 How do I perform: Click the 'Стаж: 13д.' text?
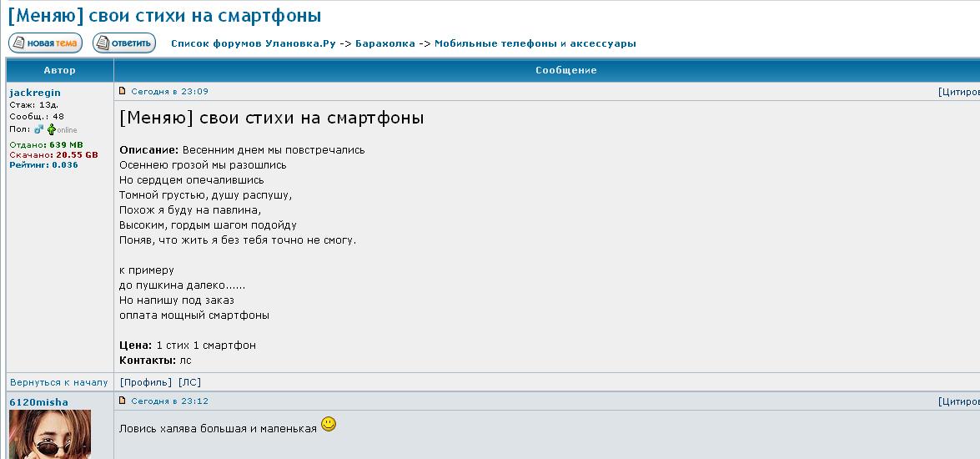pyautogui.click(x=33, y=104)
